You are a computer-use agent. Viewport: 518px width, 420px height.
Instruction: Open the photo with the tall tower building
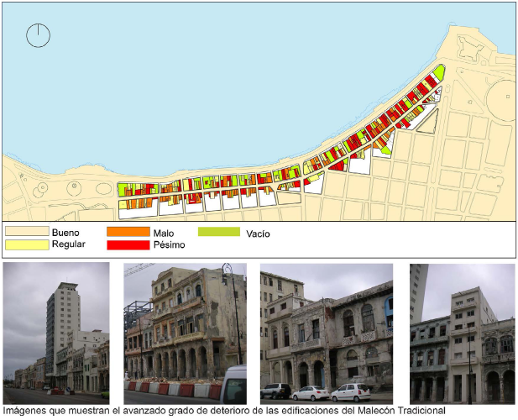(56, 333)
